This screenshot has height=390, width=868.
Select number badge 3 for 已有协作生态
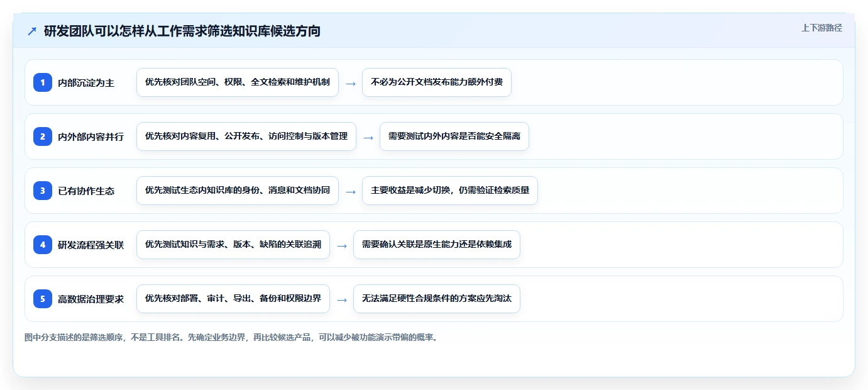click(x=43, y=191)
